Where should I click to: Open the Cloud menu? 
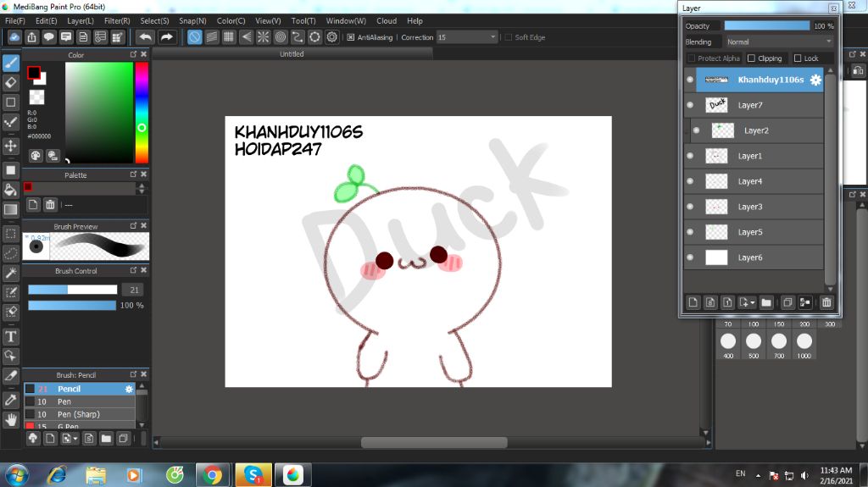[x=387, y=21]
